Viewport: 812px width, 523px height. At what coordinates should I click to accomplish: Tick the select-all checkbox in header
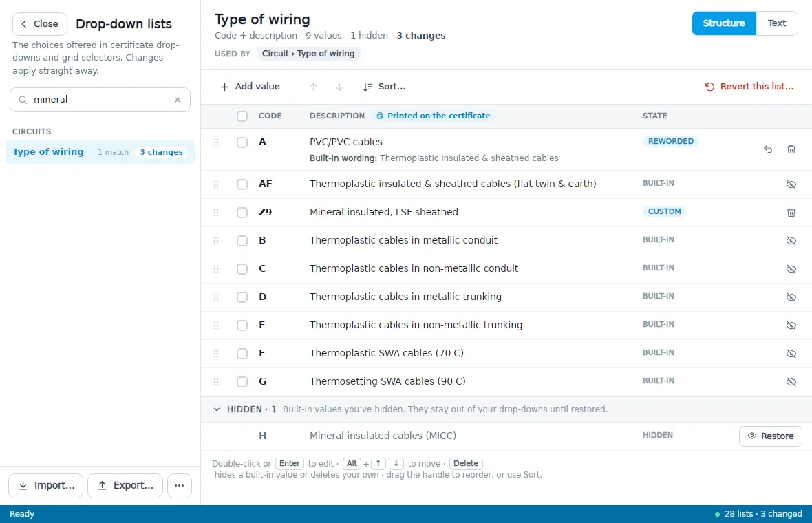coord(242,116)
